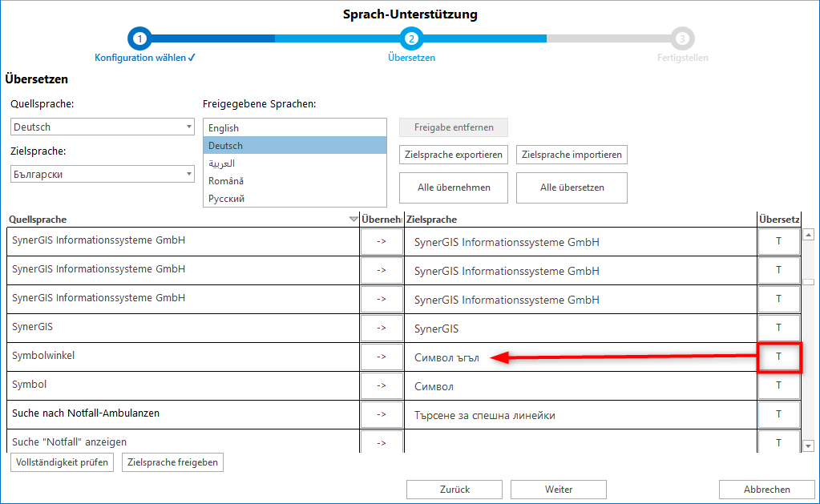Select Română in the released languages list
This screenshot has width=820, height=504.
pyautogui.click(x=294, y=181)
